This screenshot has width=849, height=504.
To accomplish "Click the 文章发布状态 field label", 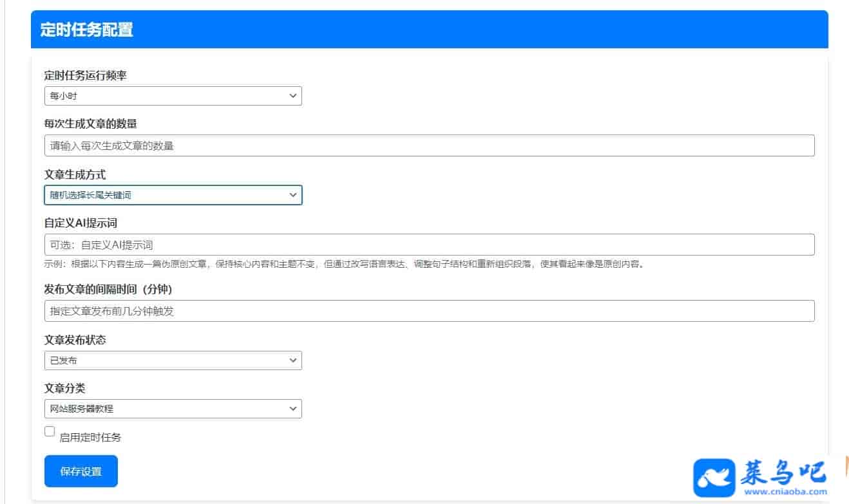I will [x=75, y=340].
